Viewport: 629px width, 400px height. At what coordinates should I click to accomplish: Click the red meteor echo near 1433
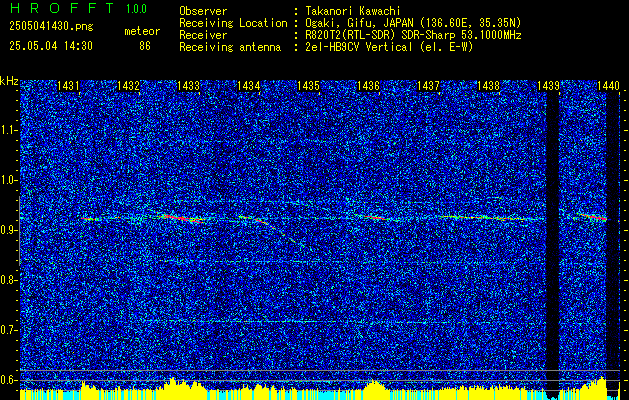[183, 219]
